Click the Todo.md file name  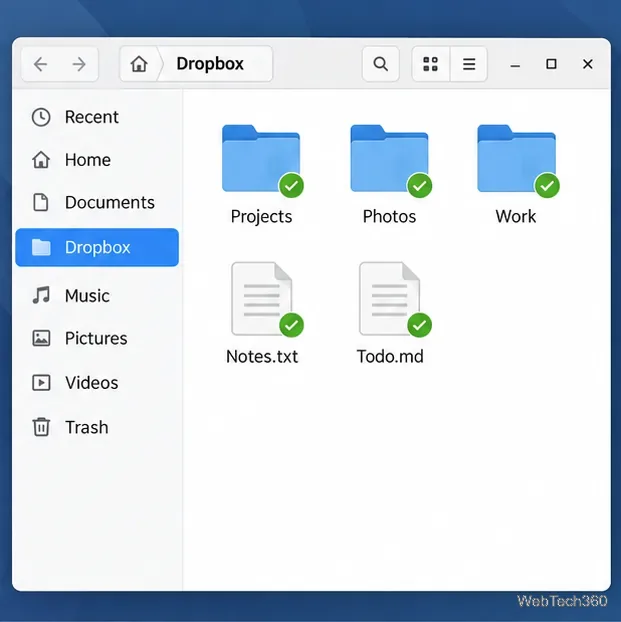[x=390, y=356]
